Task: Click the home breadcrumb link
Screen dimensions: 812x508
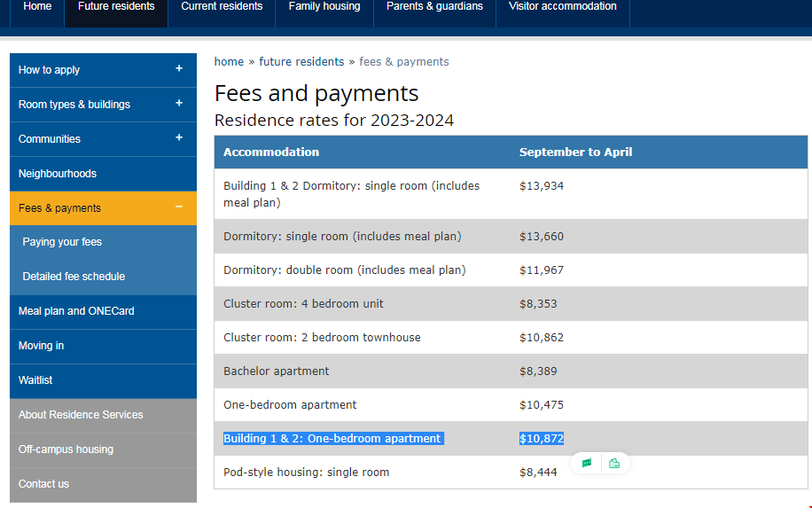Action: [x=229, y=62]
